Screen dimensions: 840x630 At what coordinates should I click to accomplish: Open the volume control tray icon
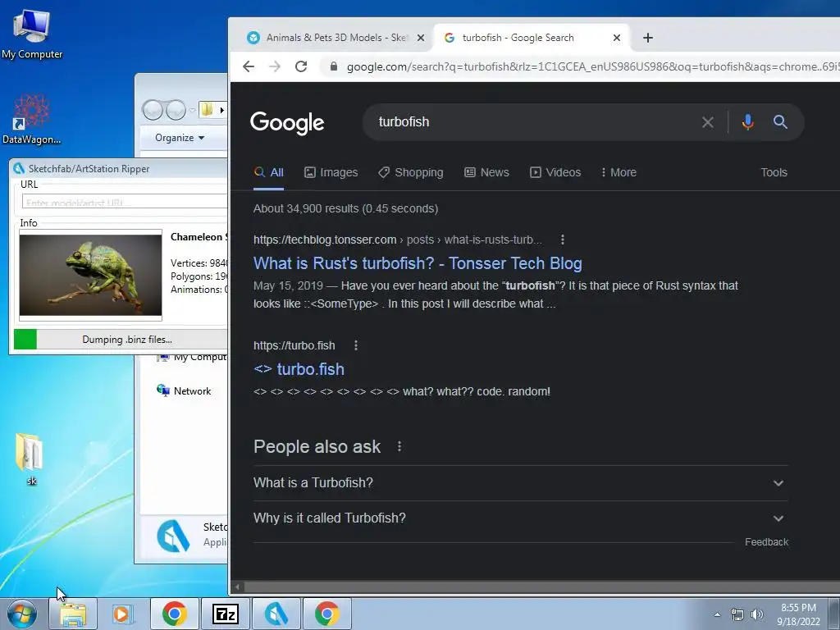coord(756,614)
